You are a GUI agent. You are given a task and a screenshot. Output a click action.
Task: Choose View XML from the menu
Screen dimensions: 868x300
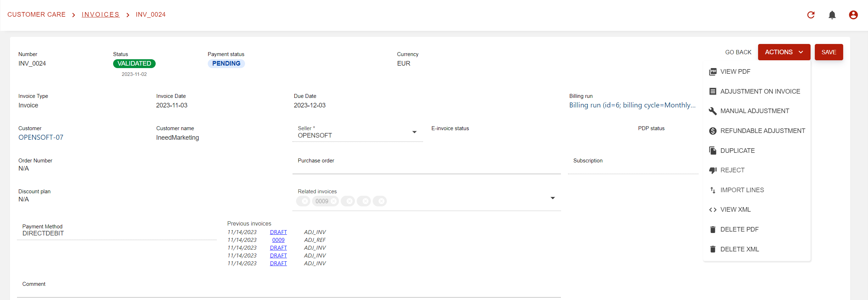[735, 210]
